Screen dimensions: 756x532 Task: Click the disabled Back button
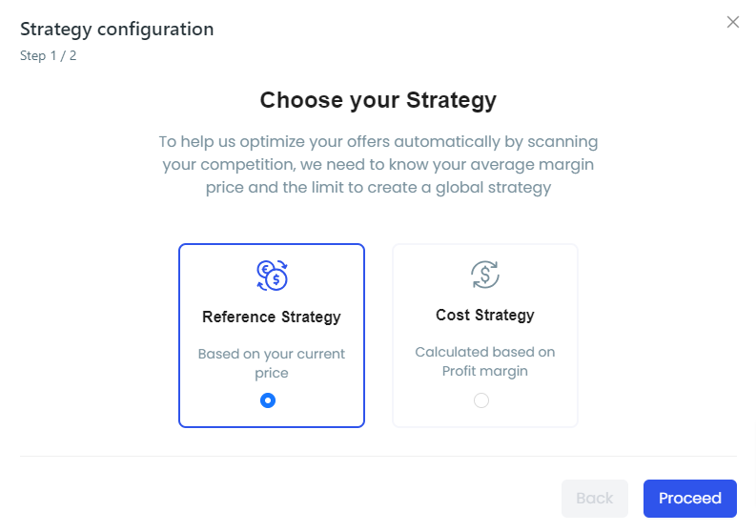point(595,499)
